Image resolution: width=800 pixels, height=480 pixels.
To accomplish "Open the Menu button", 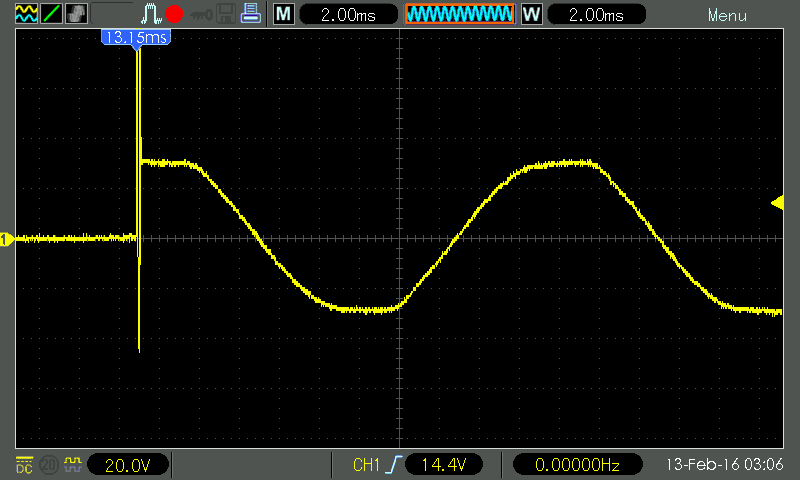I will tap(727, 15).
